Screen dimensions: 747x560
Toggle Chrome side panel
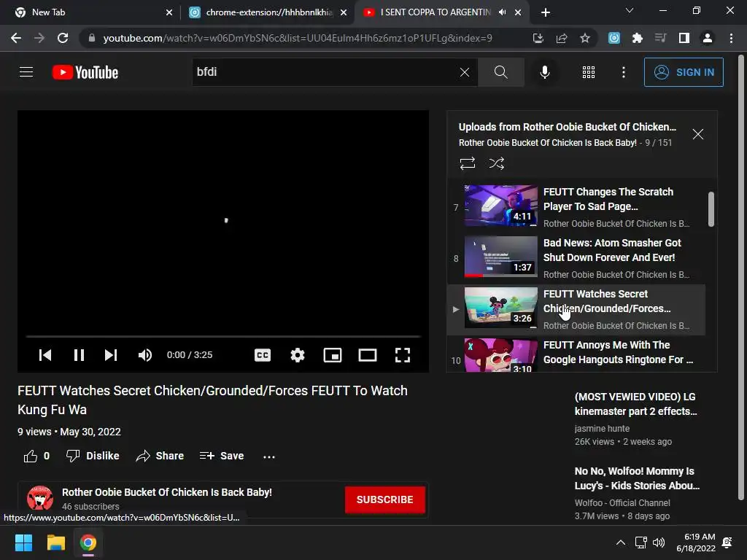pyautogui.click(x=684, y=38)
